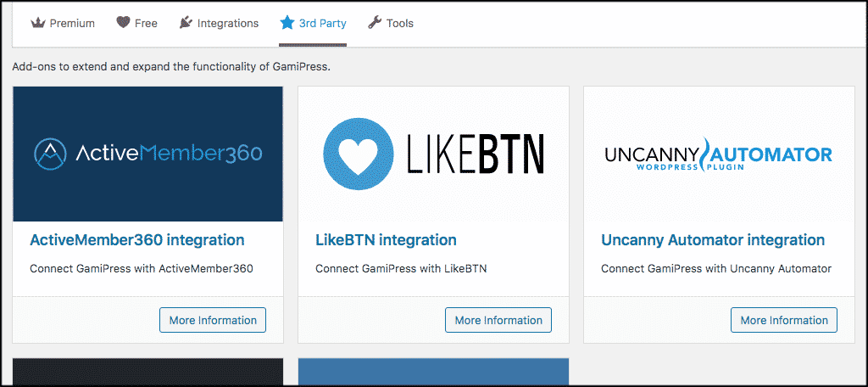Open the LikeBTN integration title link

click(x=386, y=240)
